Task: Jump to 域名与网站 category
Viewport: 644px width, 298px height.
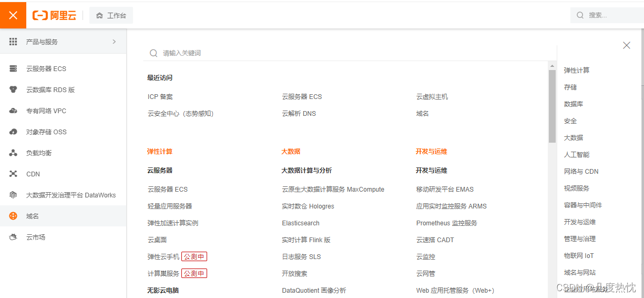Action: point(580,273)
